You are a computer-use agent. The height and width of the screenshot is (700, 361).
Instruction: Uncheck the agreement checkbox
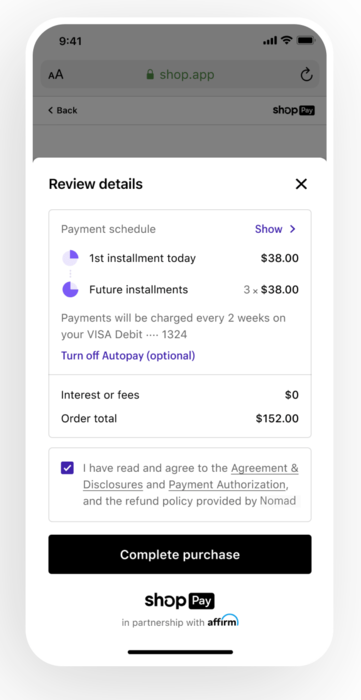[x=67, y=468]
